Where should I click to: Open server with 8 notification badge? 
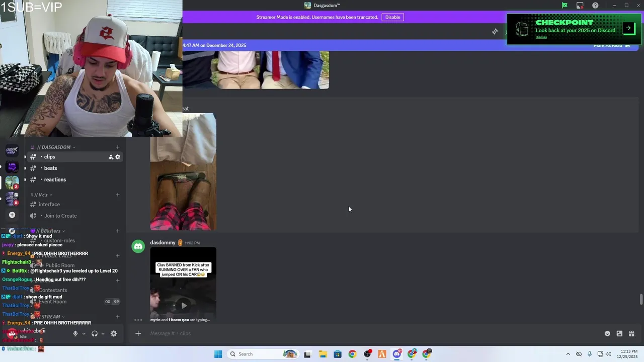12,199
